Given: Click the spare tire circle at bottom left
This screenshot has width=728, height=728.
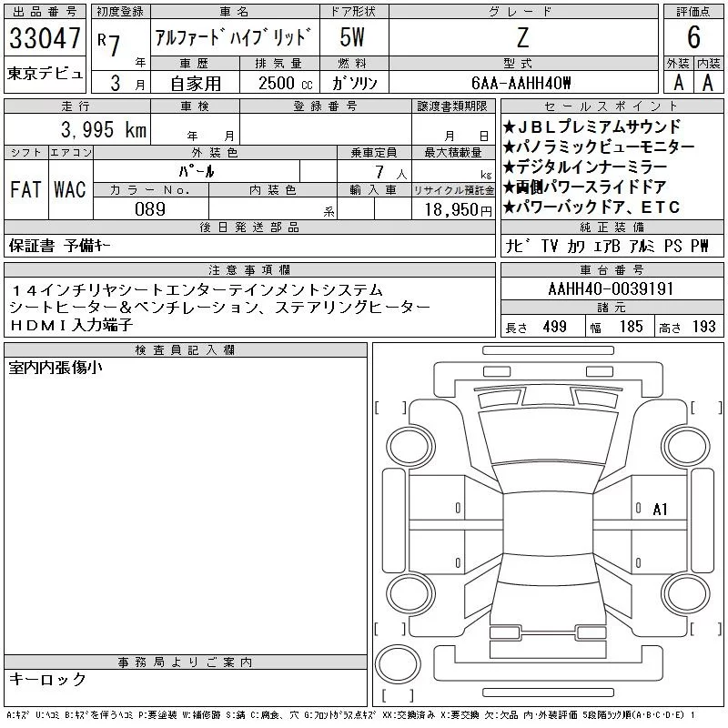Looking at the screenshot, I should pyautogui.click(x=398, y=664).
